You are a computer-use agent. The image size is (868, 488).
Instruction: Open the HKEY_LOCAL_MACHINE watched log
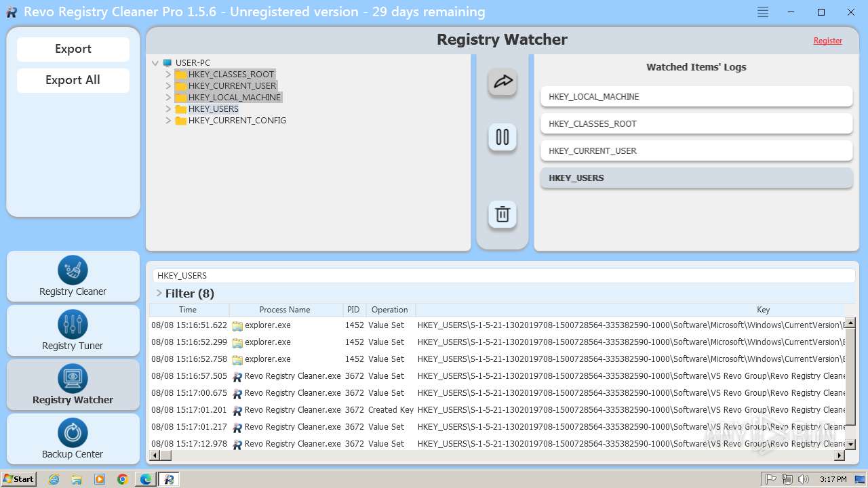[x=696, y=96]
